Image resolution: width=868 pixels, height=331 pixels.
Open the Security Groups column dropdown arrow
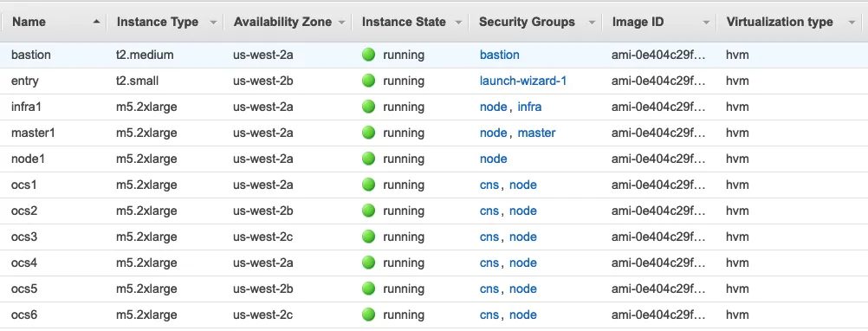pyautogui.click(x=592, y=23)
